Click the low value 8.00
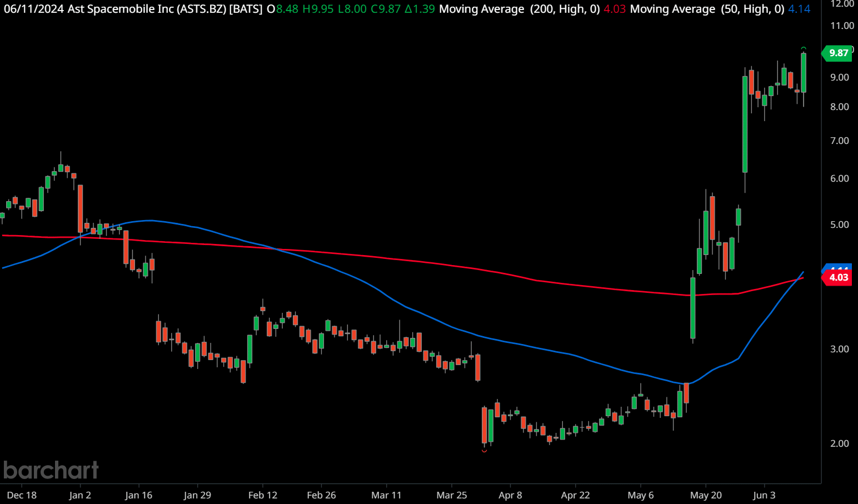 [356, 9]
